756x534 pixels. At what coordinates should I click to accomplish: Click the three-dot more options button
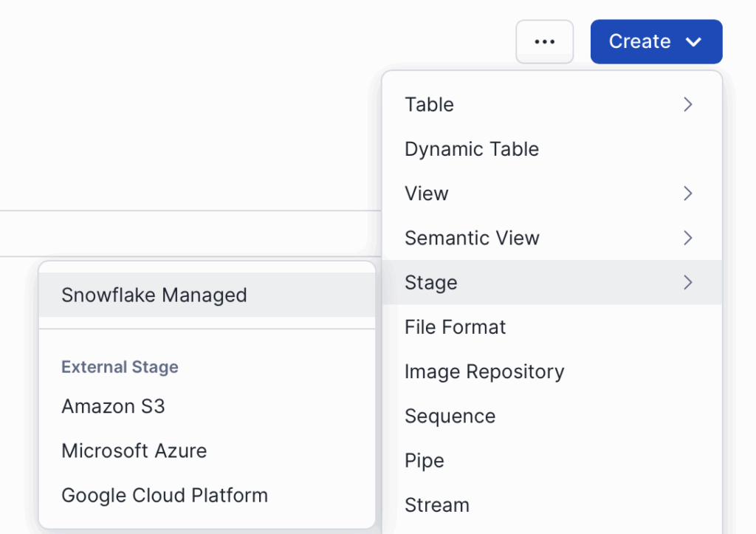[544, 42]
